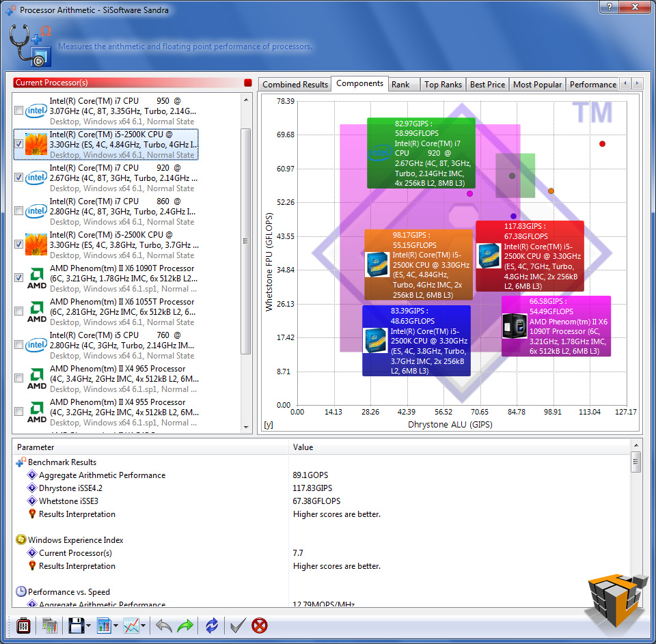The height and width of the screenshot is (644, 656).
Task: Click the bar chart view icon
Action: point(104,626)
